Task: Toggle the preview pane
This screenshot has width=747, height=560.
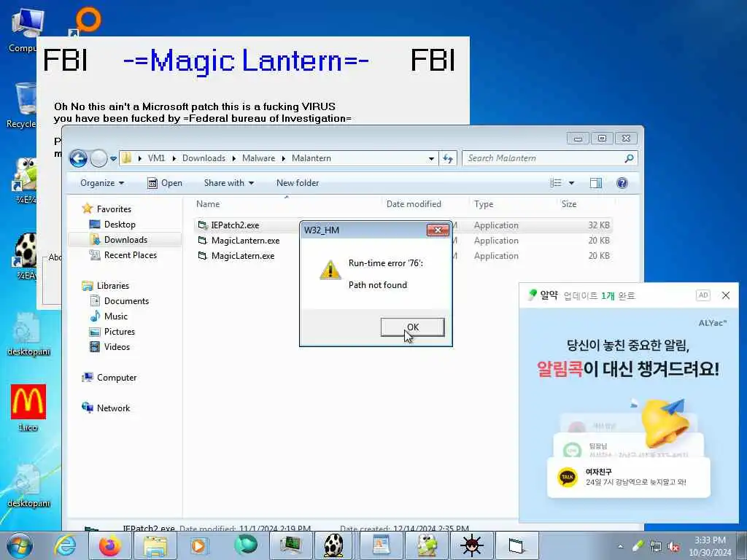Action: pos(595,183)
